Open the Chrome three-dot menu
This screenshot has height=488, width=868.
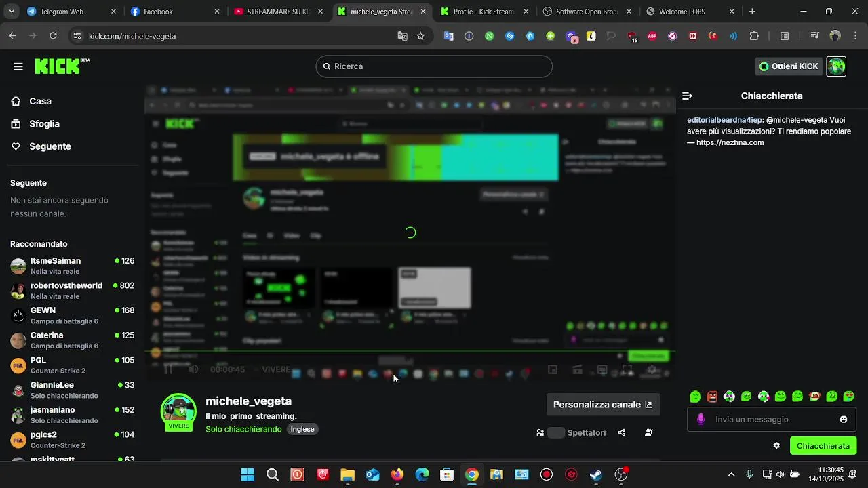coord(856,36)
